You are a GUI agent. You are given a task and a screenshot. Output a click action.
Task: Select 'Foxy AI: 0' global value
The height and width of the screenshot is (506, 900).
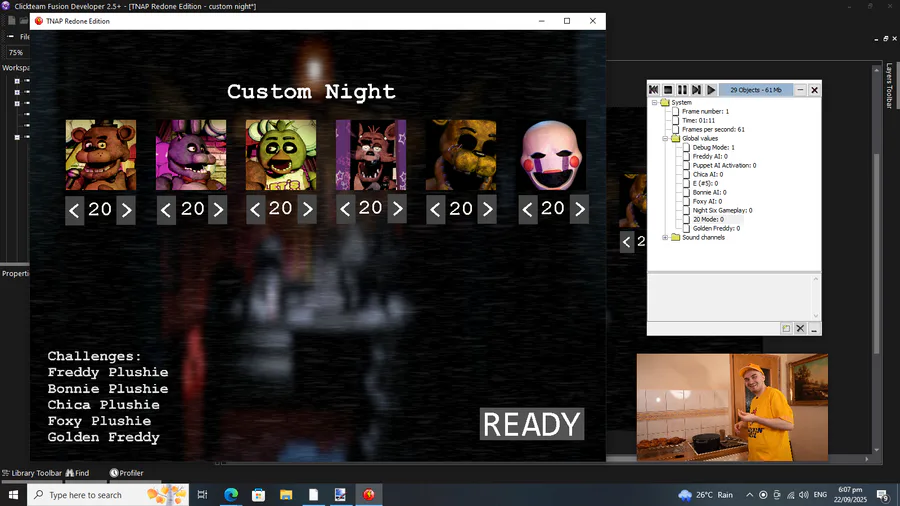pos(707,201)
